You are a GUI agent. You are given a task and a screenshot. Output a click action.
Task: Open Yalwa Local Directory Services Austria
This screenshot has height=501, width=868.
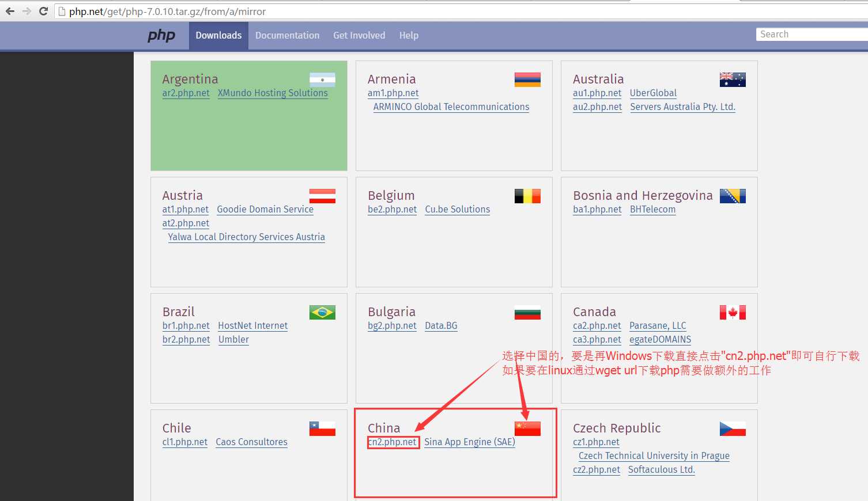(x=246, y=237)
